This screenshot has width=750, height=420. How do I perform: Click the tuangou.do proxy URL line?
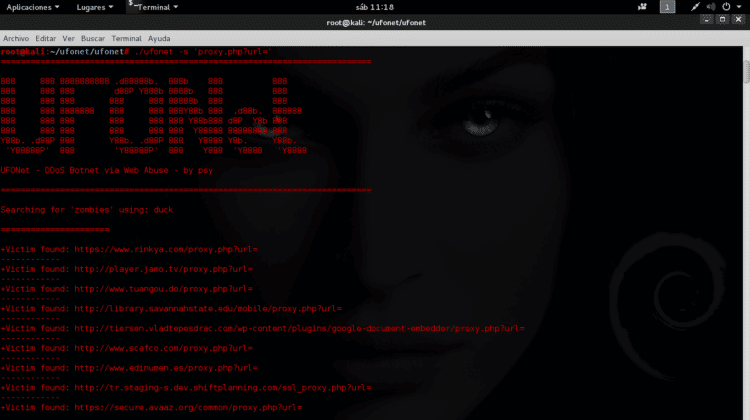point(127,289)
